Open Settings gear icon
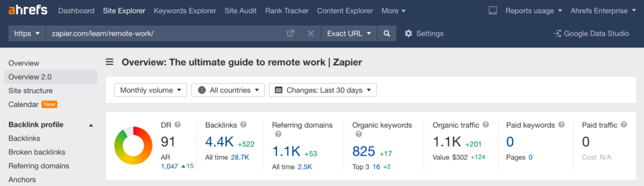 408,33
